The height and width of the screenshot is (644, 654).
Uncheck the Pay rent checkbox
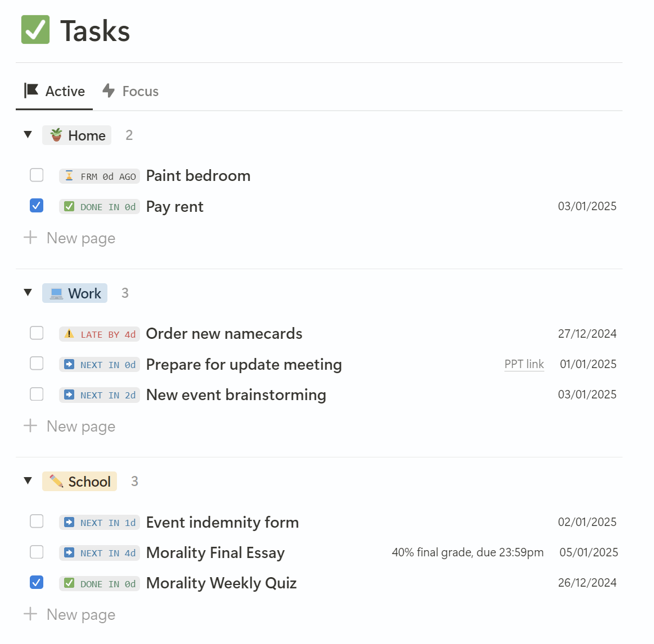[37, 206]
